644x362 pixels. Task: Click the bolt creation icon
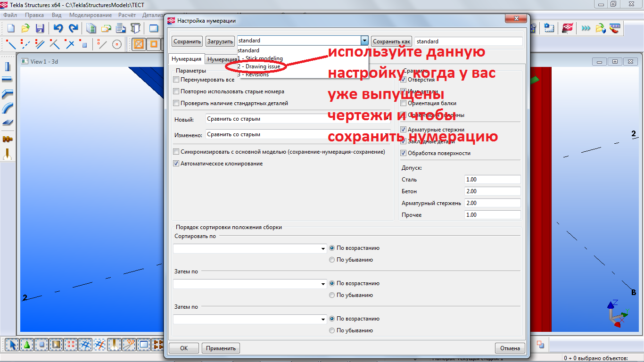(8, 140)
